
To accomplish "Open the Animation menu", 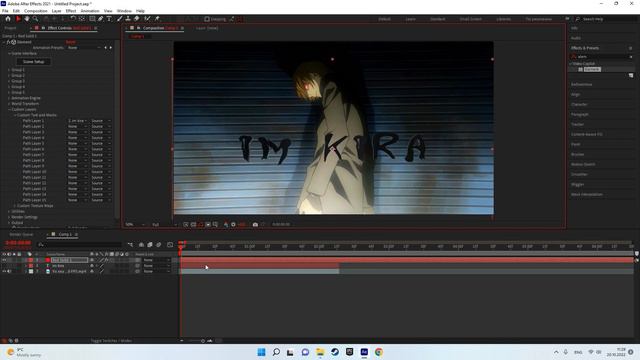I will (x=90, y=11).
